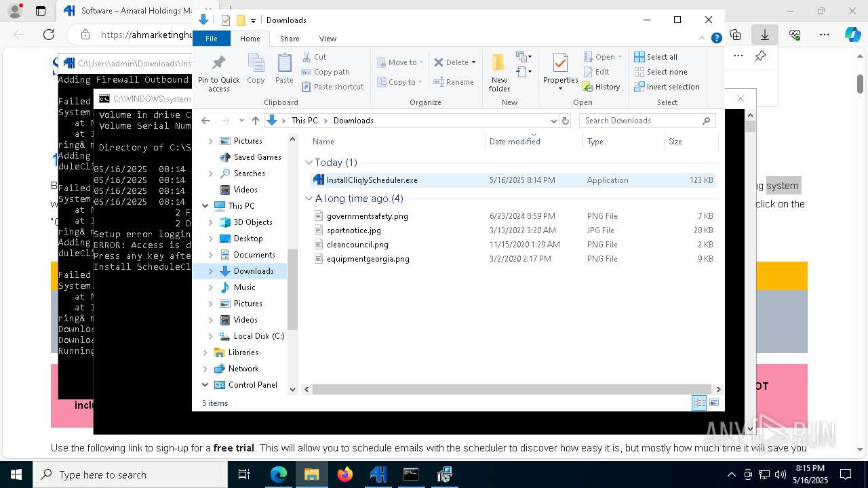Viewport: 868px width, 488px height.
Task: Collapse the 'A long time ago (4)' group
Action: pyautogui.click(x=309, y=199)
